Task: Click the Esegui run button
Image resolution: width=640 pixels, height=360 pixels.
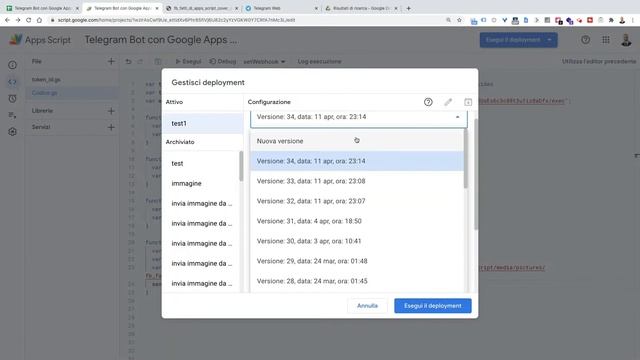Action: coord(188,62)
